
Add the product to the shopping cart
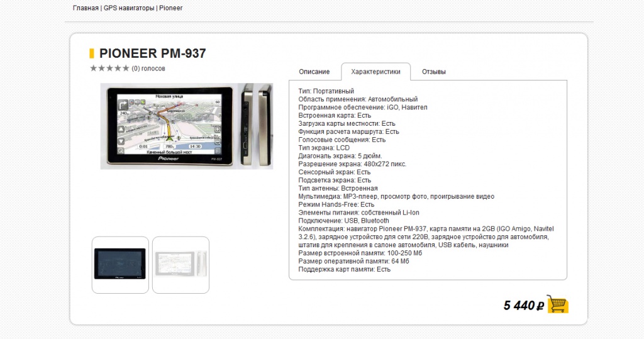point(557,304)
